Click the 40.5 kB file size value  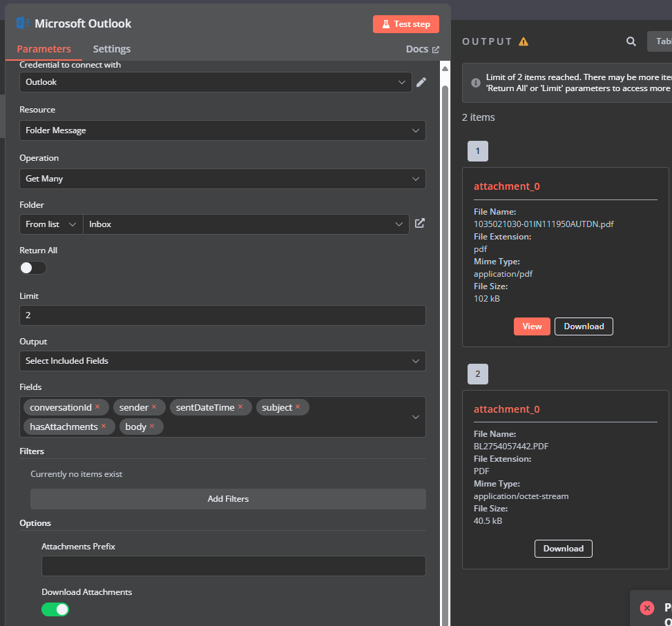pos(488,520)
